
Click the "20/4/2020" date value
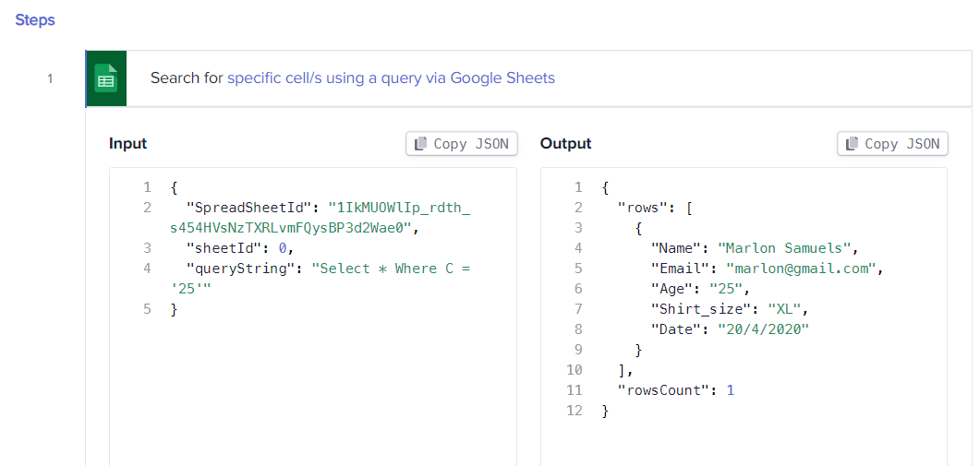point(763,329)
